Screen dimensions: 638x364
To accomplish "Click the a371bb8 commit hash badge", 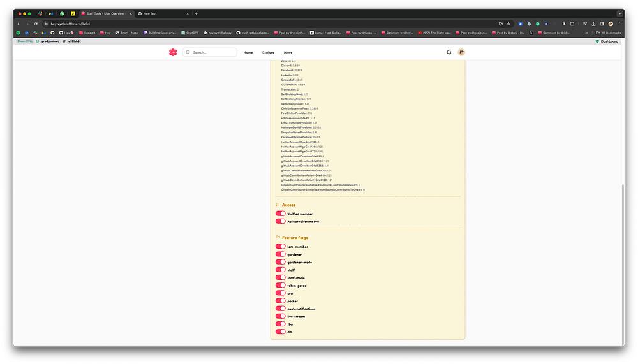I will click(x=74, y=41).
